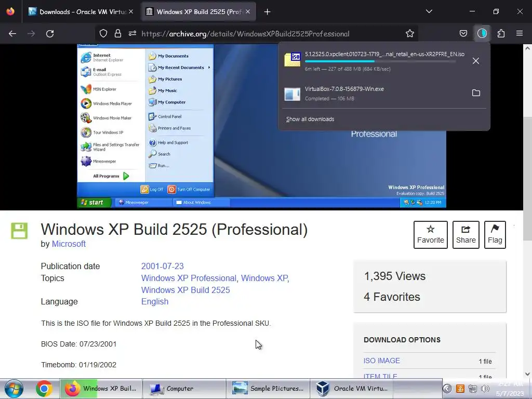Click the software item floppy icon

pos(19,231)
